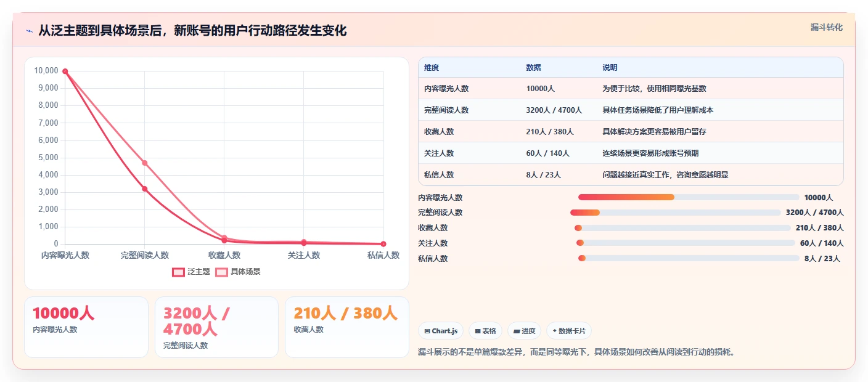The image size is (868, 382).
Task: Click the note 连续场景更容易形成账号预期
Action: pos(650,153)
